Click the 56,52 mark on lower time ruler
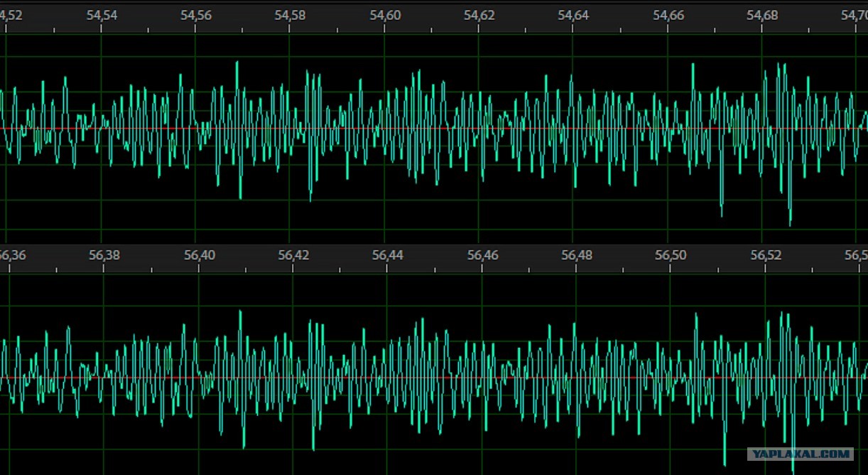Image resolution: width=868 pixels, height=475 pixels. [x=766, y=255]
